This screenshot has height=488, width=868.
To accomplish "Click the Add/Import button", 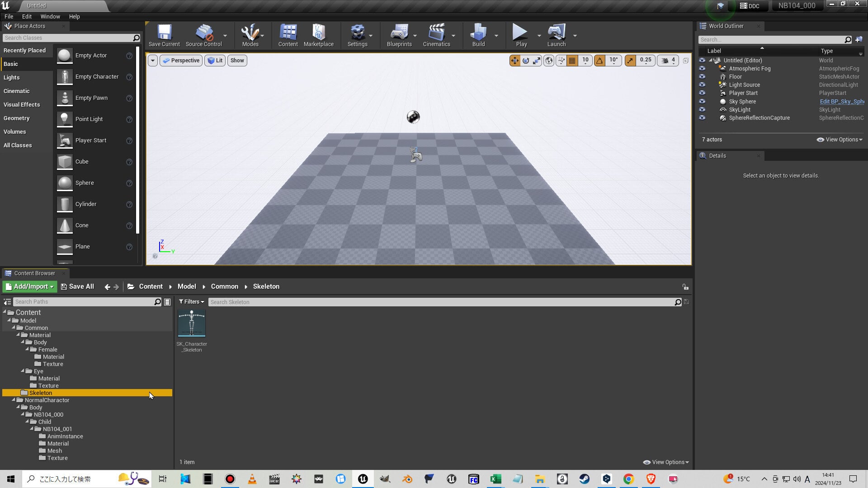I will 29,286.
